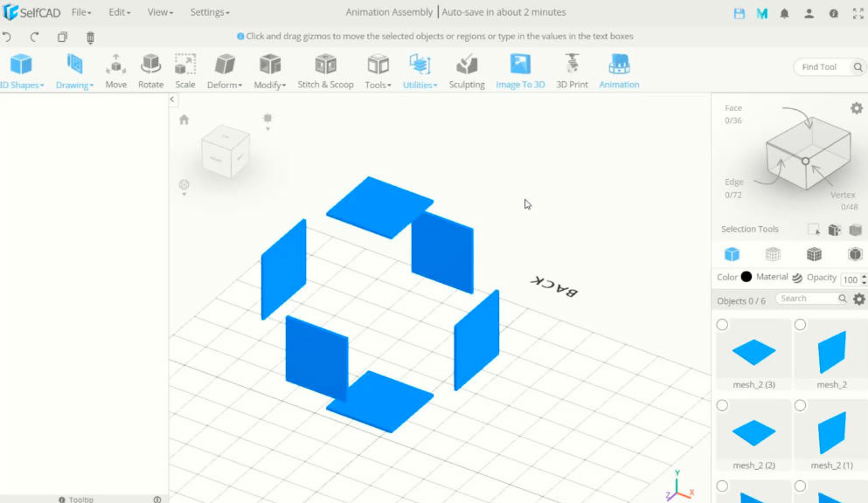Open the info help icon
868x503 pixels.
(834, 14)
